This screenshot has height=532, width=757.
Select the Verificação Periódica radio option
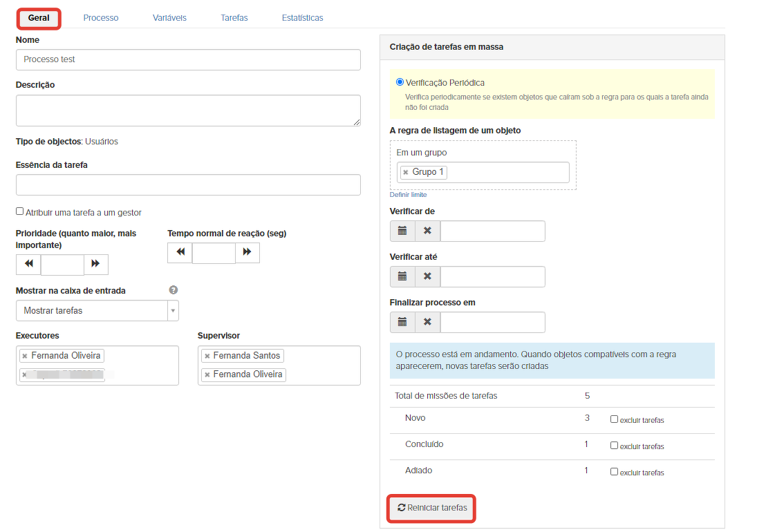(400, 82)
